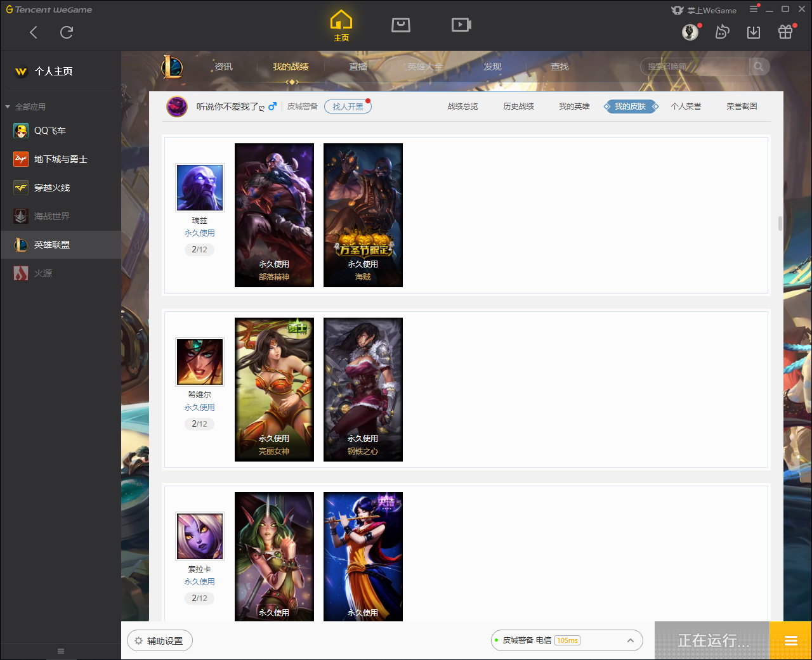This screenshot has width=812, height=660.
Task: Open the download manager icon
Action: click(x=754, y=32)
